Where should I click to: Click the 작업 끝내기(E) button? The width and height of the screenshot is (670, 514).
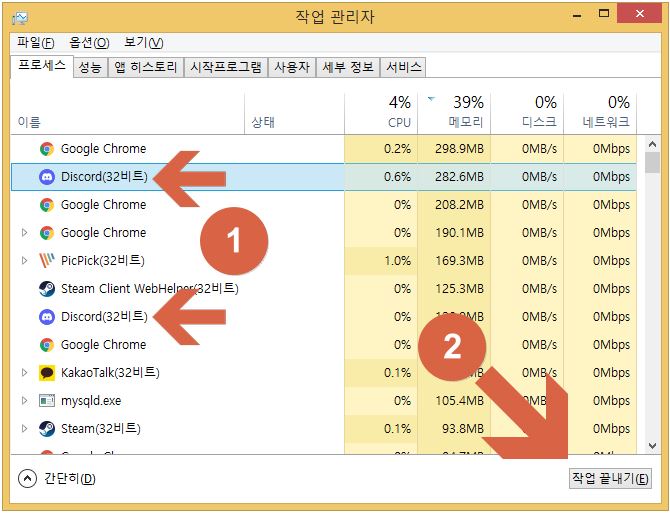pos(611,478)
